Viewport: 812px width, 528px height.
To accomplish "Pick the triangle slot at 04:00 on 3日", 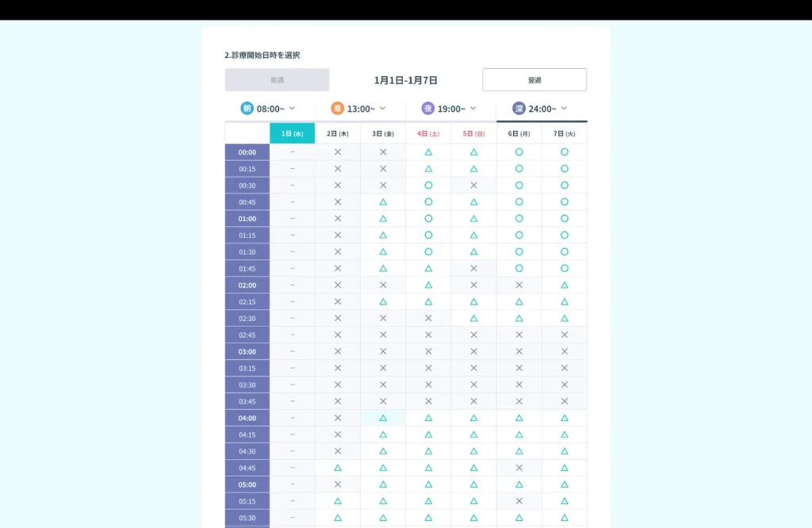I will point(383,418).
